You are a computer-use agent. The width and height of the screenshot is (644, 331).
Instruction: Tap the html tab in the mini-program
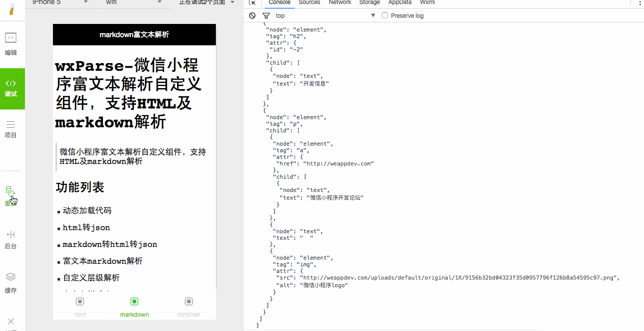point(80,306)
